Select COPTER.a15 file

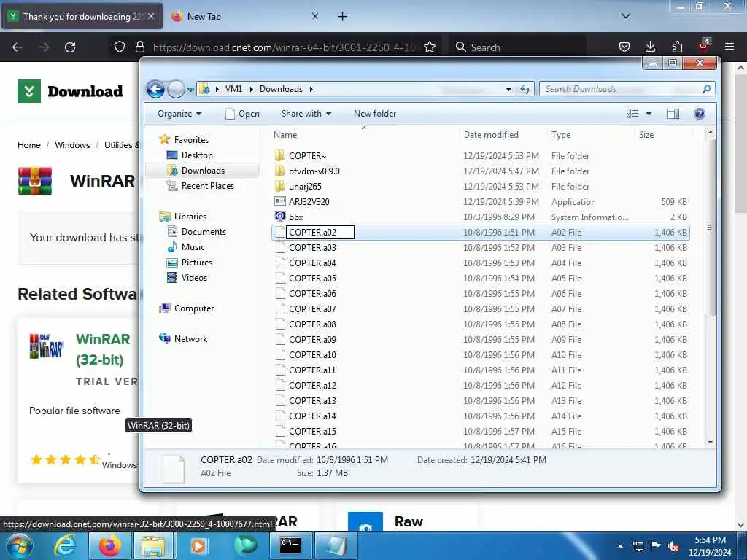[x=312, y=432]
